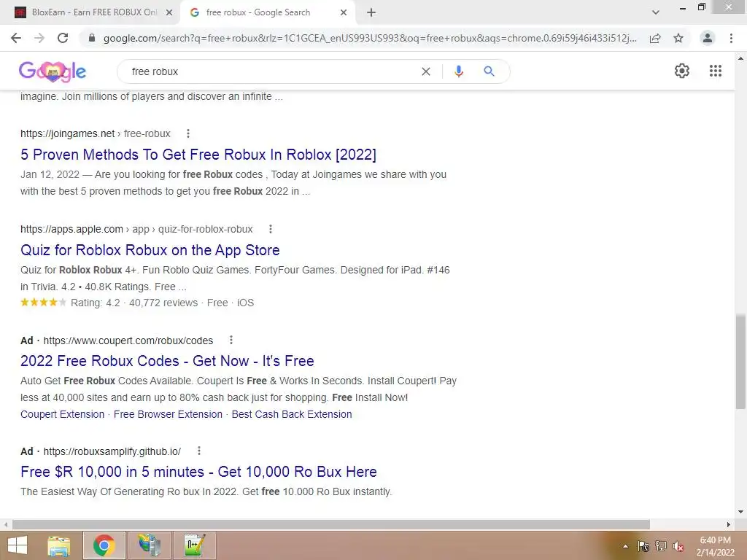
Task: Open the Chrome three-dot menu
Action: click(731, 38)
